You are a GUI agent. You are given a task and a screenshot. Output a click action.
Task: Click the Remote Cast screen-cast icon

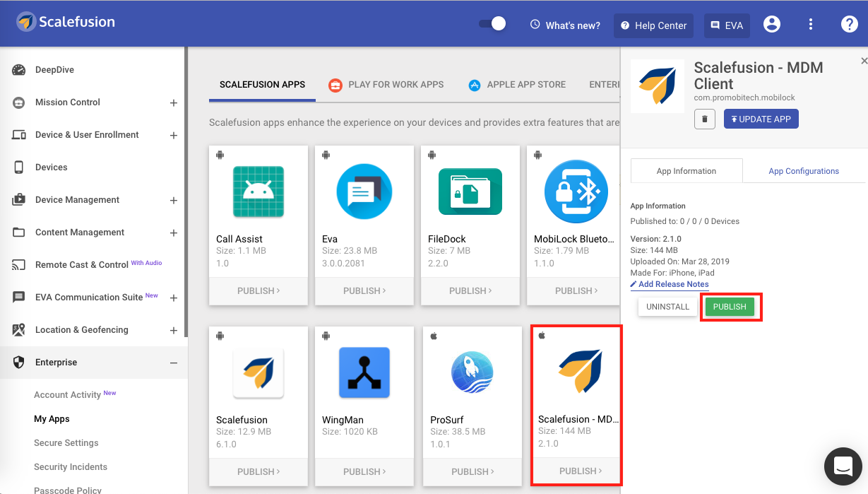click(19, 265)
